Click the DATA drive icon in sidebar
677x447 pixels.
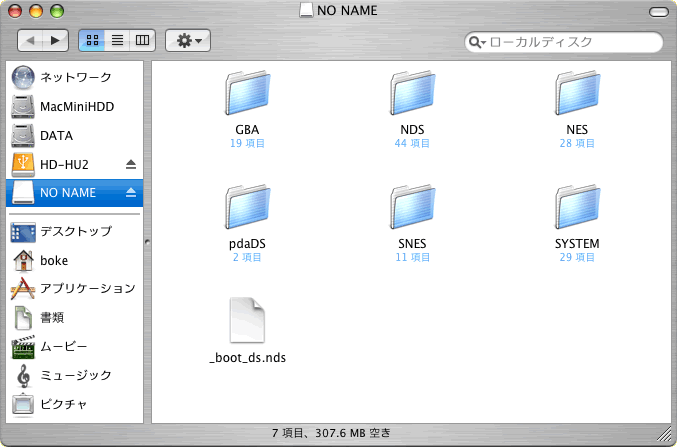point(23,136)
